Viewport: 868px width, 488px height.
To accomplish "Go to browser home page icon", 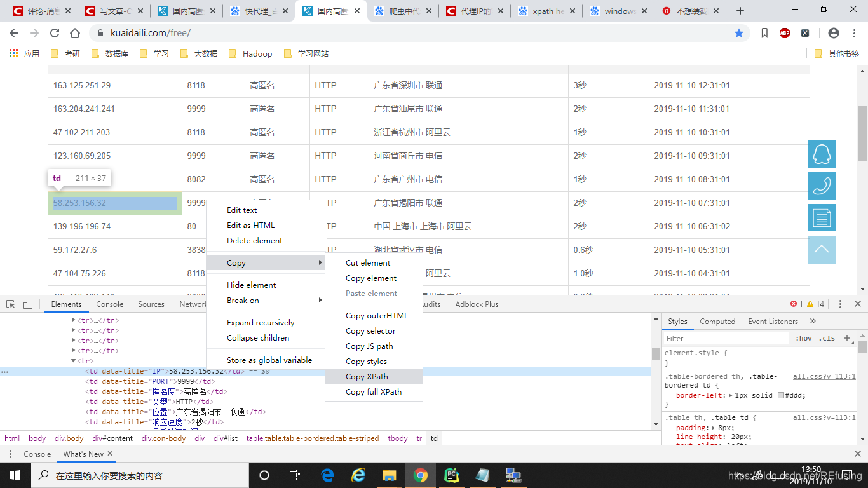I will tap(75, 33).
